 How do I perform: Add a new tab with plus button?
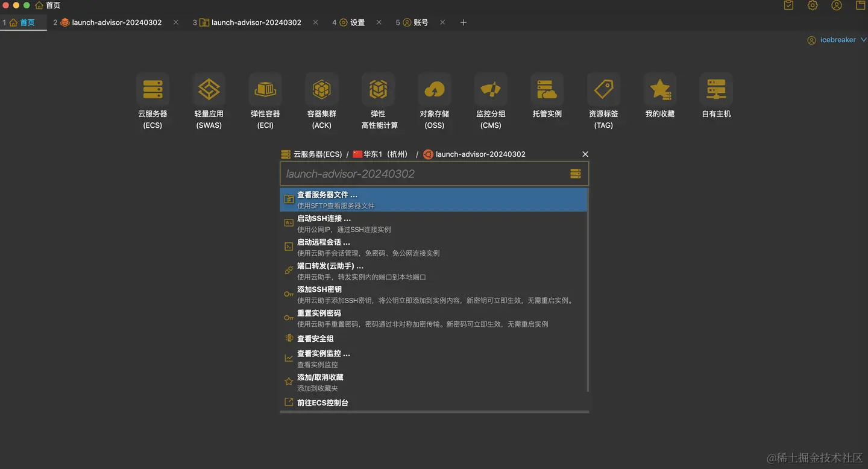click(463, 22)
